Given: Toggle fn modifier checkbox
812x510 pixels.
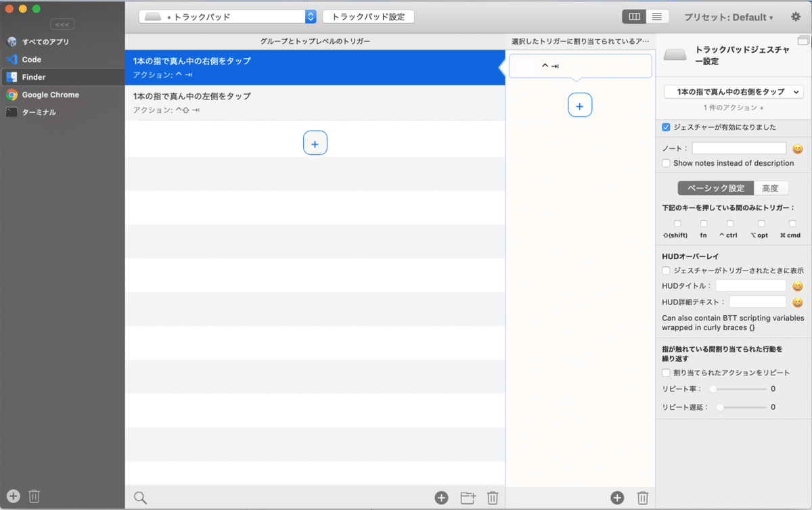Looking at the screenshot, I should (704, 223).
